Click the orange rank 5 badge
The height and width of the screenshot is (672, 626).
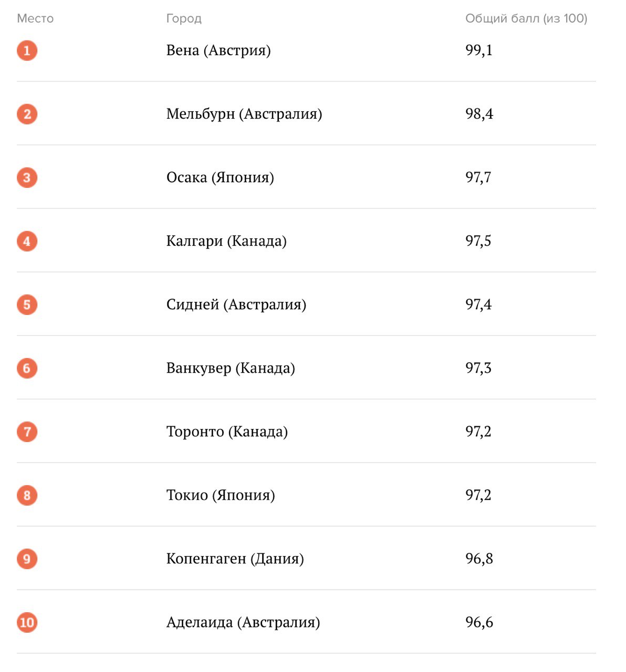point(27,304)
